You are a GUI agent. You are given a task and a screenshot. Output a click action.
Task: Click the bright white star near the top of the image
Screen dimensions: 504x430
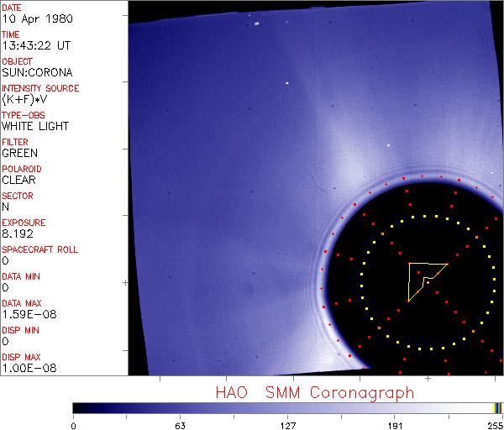point(255,23)
